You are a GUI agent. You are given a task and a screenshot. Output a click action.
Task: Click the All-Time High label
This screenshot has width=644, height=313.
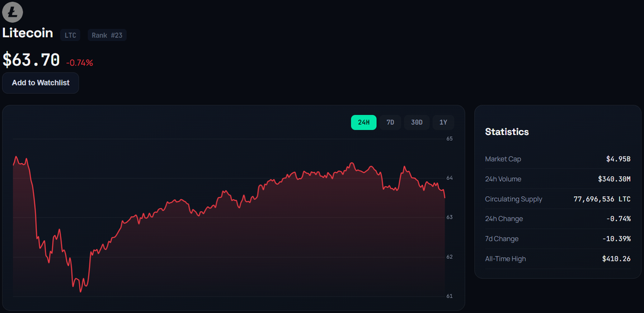coord(505,259)
